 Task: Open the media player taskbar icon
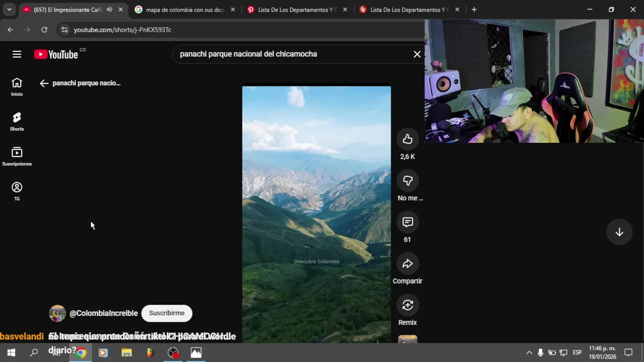pyautogui.click(x=103, y=352)
